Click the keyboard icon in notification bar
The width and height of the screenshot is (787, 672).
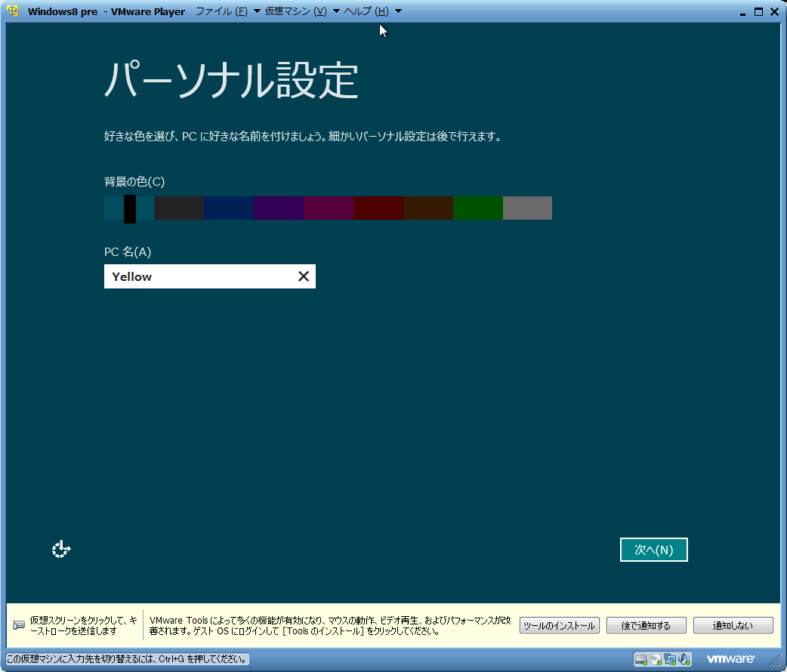point(19,625)
